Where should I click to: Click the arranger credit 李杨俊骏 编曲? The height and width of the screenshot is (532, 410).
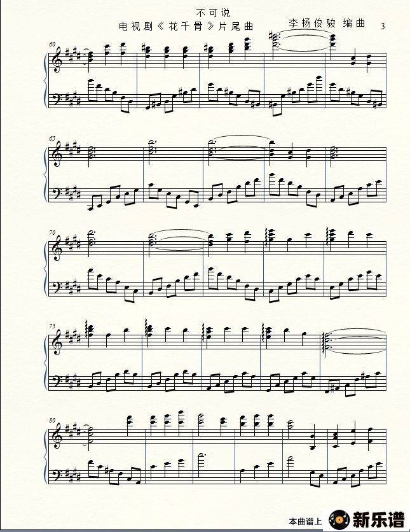(x=327, y=23)
